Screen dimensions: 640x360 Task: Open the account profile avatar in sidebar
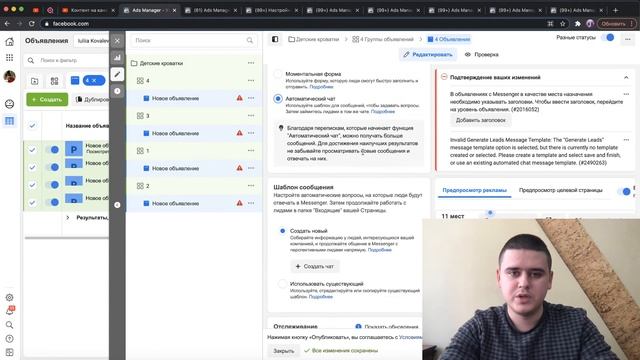(x=9, y=76)
